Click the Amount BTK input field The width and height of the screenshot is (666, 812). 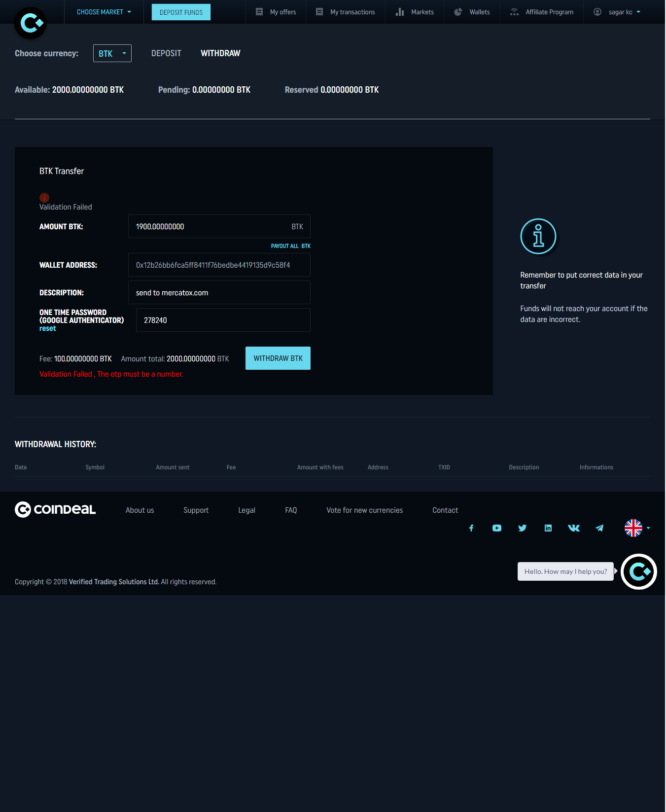coord(219,226)
